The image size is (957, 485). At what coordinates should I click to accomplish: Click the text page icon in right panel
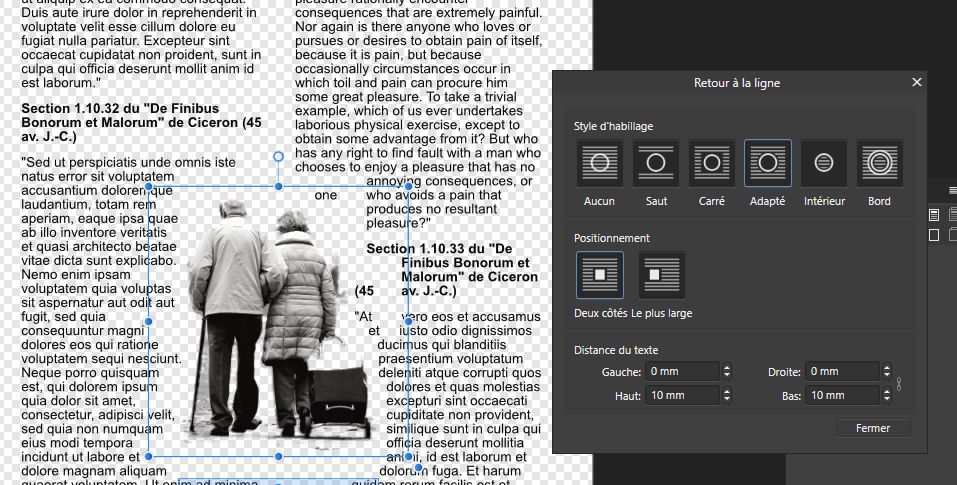point(934,215)
